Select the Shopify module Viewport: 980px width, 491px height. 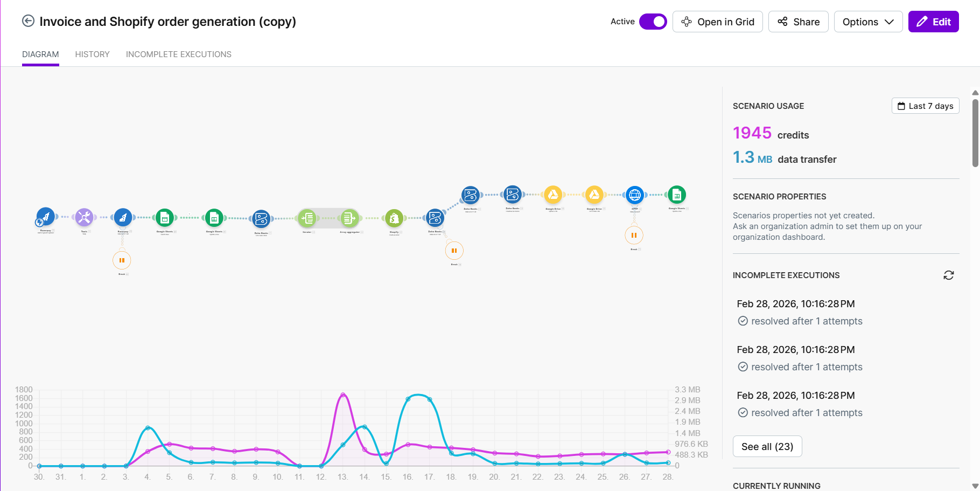point(394,218)
